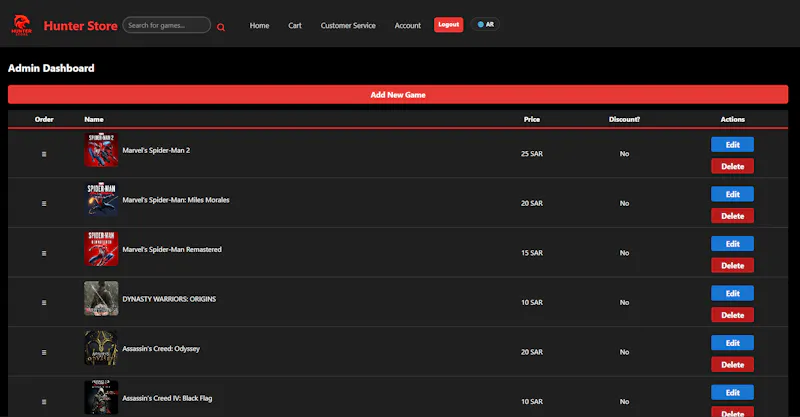Click Marvel's Spider-Man 2 name text

(156, 150)
